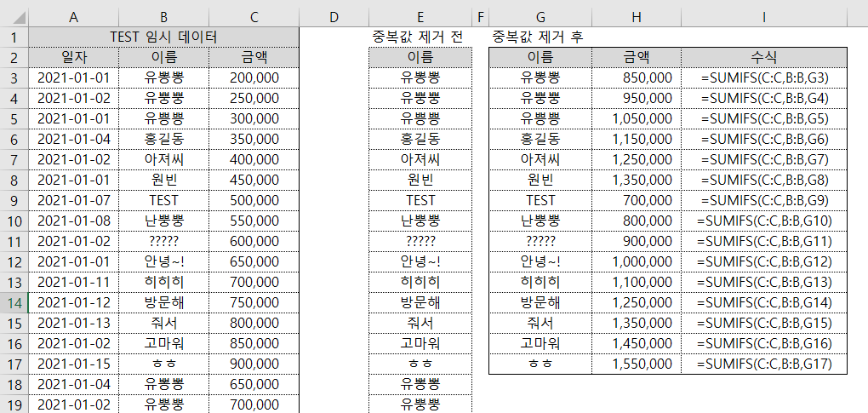Click sum cell 1,150,000
The width and height of the screenshot is (868, 413).
point(637,139)
